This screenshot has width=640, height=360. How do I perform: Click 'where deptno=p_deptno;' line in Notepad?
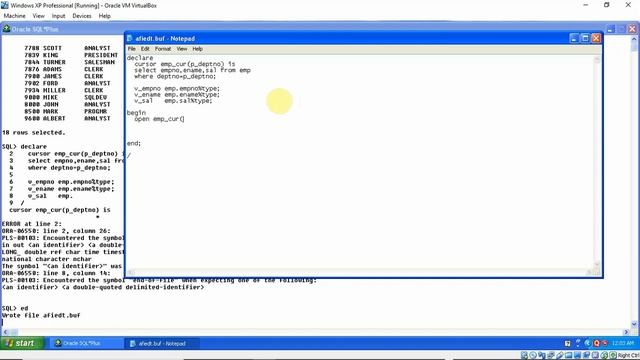[175, 76]
